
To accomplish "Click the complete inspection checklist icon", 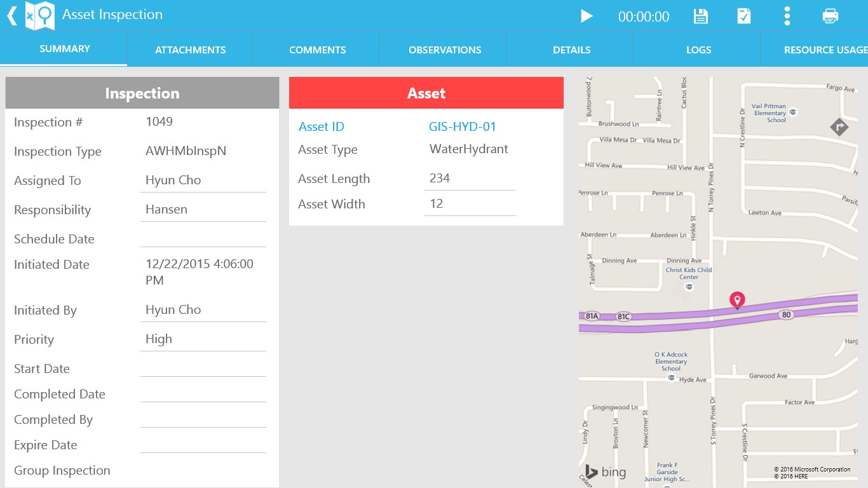I will tap(743, 17).
